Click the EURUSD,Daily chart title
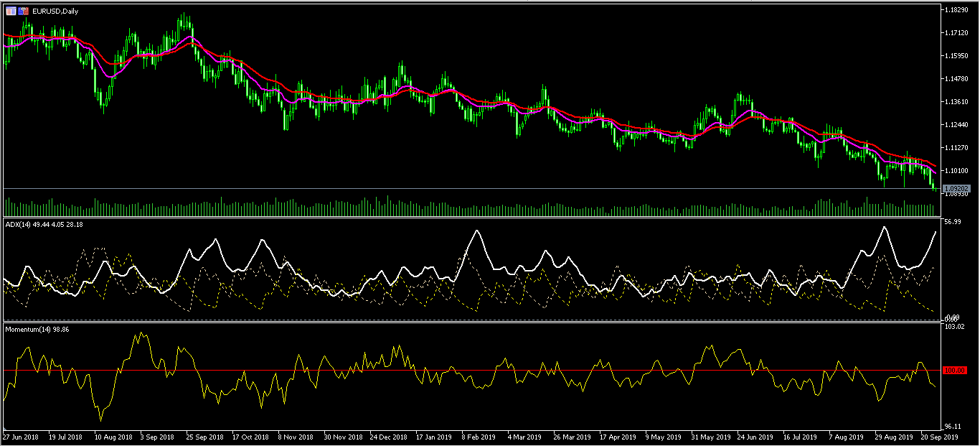The image size is (980, 446). point(57,11)
